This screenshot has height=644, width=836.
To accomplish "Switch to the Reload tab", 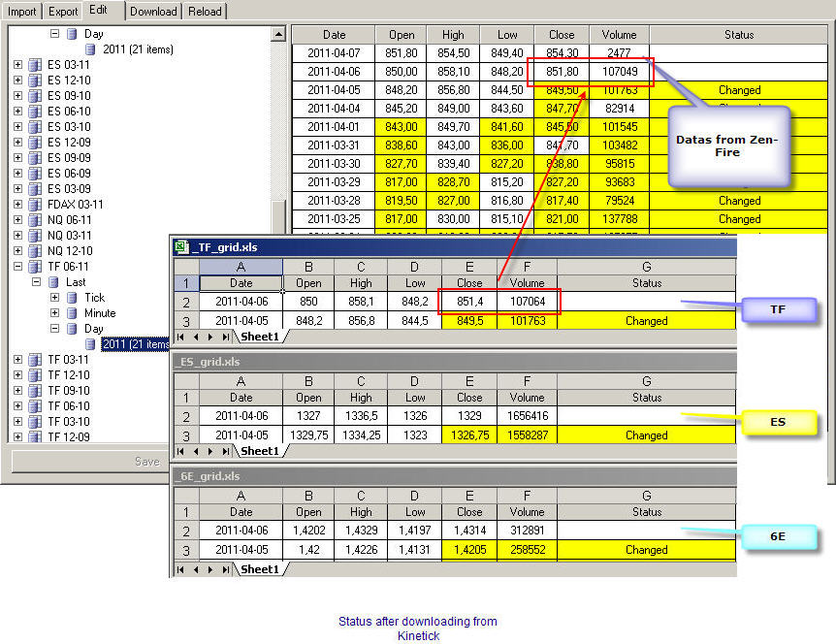I will [x=205, y=12].
